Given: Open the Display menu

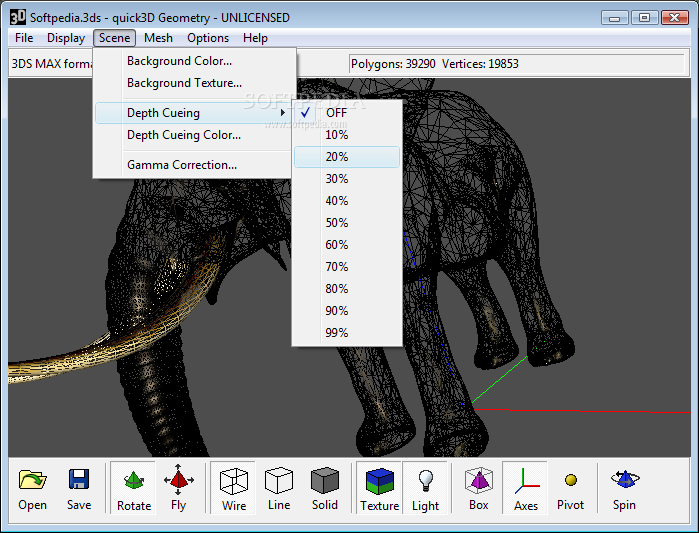Looking at the screenshot, I should coord(66,38).
